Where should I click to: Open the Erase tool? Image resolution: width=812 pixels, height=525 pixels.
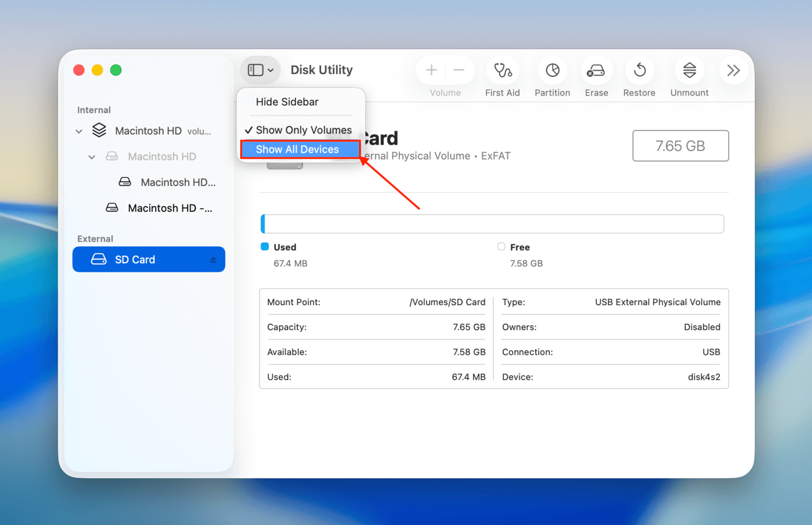tap(596, 70)
